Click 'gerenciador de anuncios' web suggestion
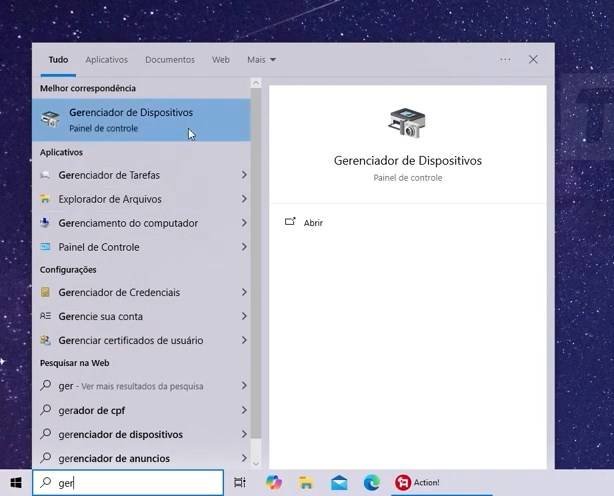This screenshot has height=496, width=614. (x=141, y=458)
